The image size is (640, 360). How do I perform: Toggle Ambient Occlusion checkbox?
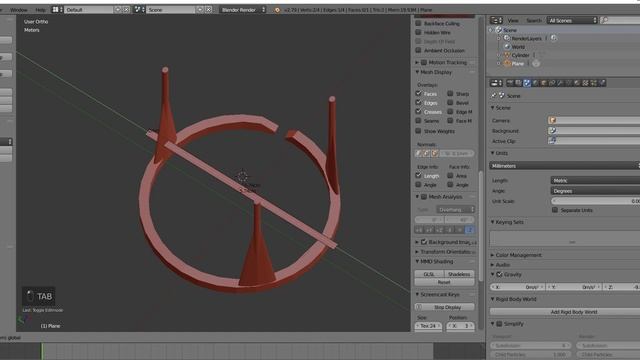coord(418,50)
